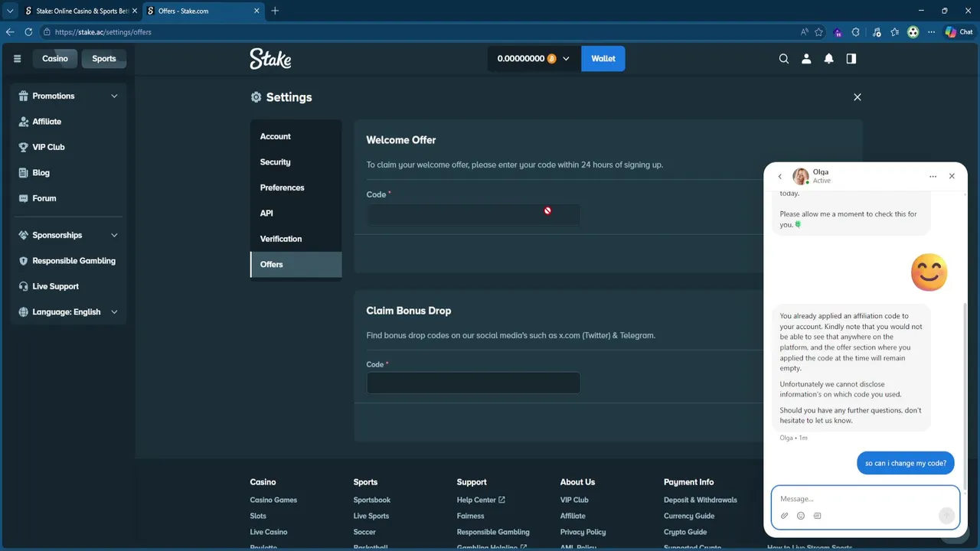Open tab list dropdown at top-left
This screenshot has height=551, width=980.
click(x=10, y=11)
